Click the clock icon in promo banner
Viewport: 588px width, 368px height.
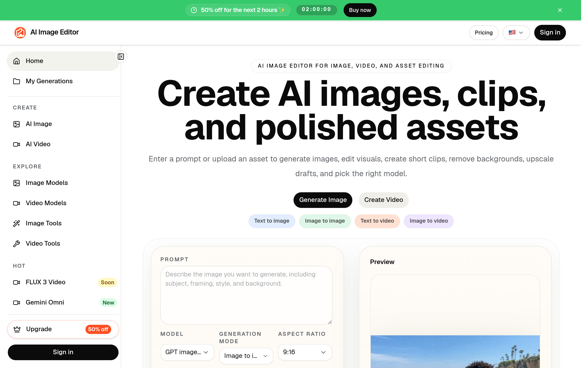coord(194,10)
